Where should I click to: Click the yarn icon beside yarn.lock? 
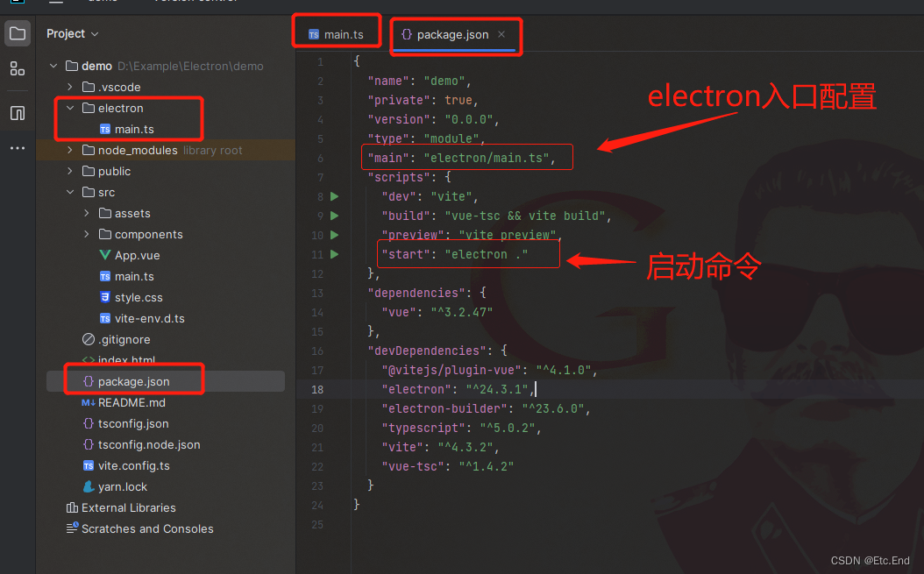tap(89, 486)
